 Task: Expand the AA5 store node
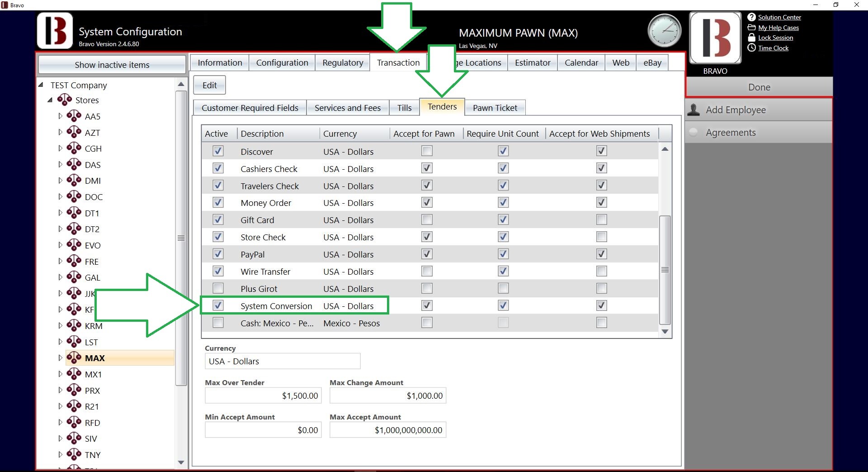(60, 116)
